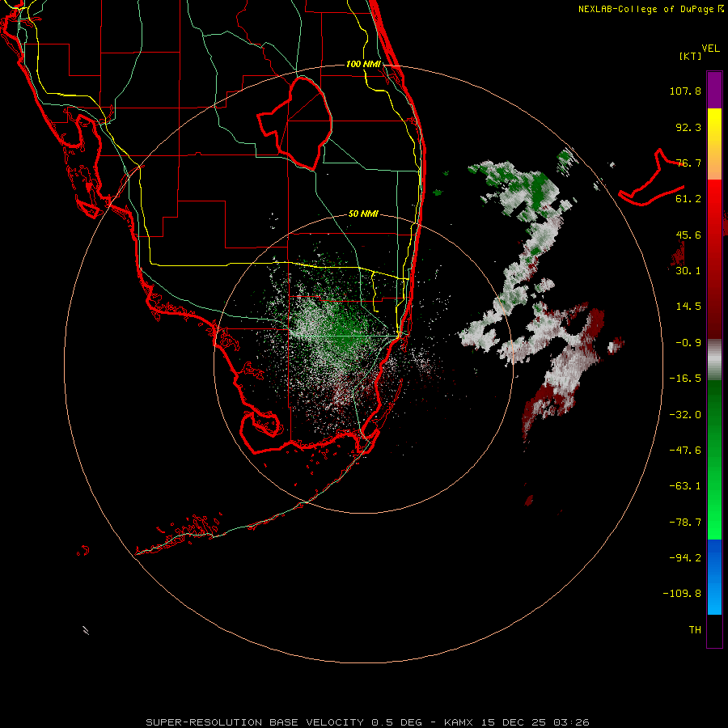Click the Super-Resolution Base Velocity caption at bottom

tap(367, 722)
